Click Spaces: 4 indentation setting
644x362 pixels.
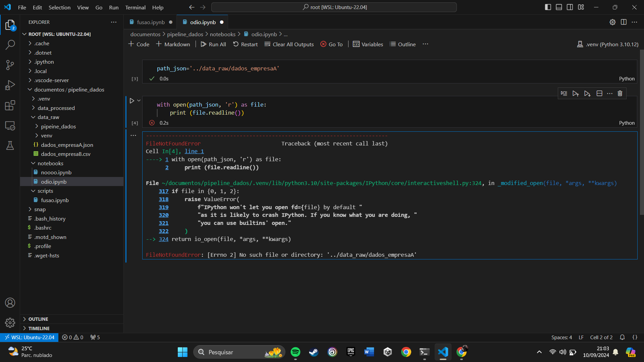tap(561, 338)
